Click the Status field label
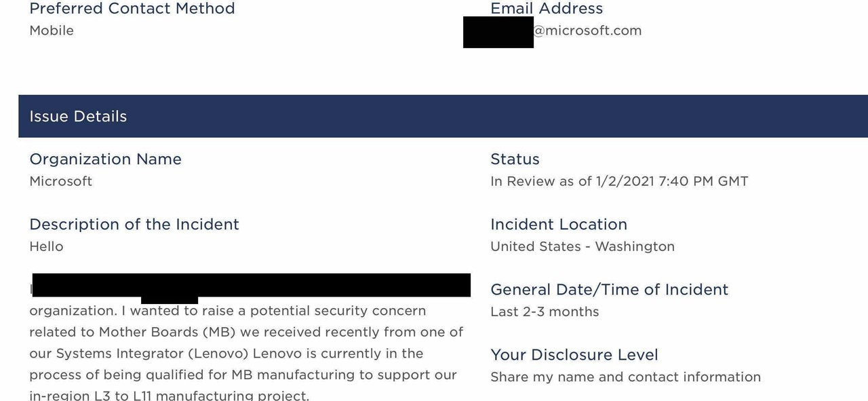The image size is (868, 401). pyautogui.click(x=515, y=159)
